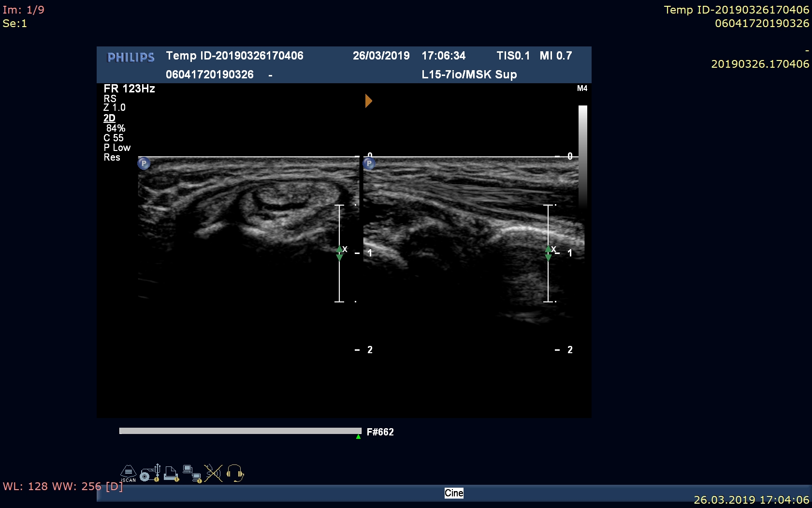Click the Cine label in bottom bar
The width and height of the screenshot is (812, 508).
click(x=454, y=493)
